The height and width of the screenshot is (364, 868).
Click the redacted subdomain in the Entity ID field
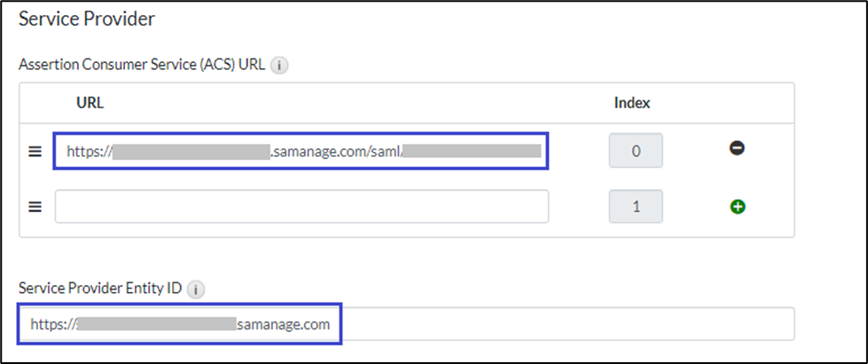pos(156,324)
